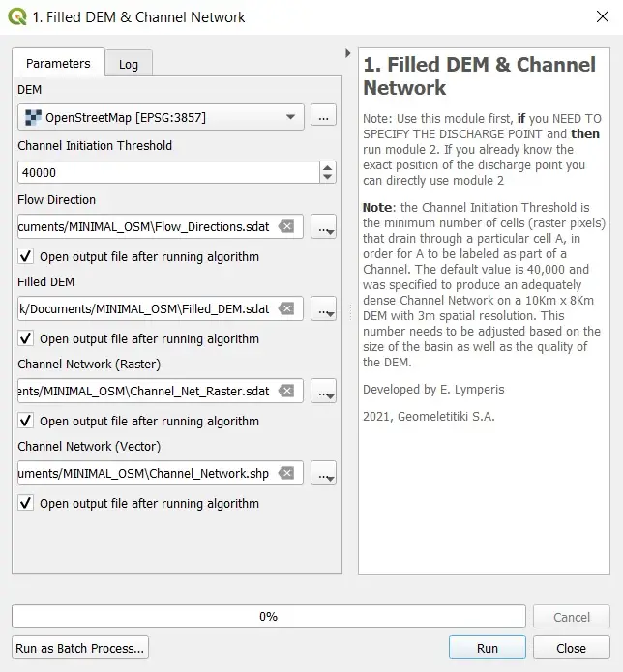This screenshot has width=623, height=672.
Task: Open the DEM layer dropdown
Action: (x=161, y=117)
